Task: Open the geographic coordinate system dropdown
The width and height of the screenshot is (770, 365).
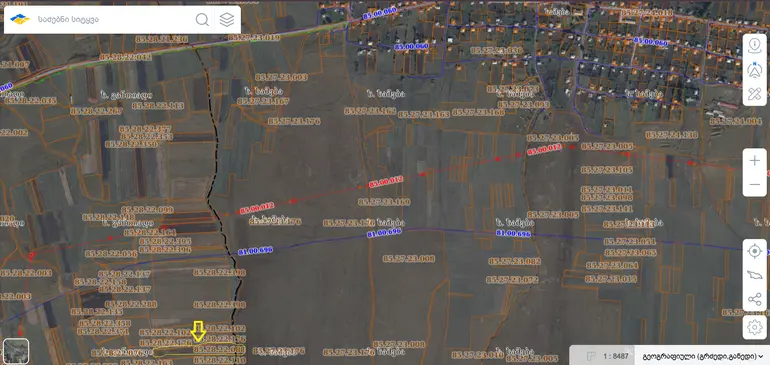Action: tap(702, 356)
